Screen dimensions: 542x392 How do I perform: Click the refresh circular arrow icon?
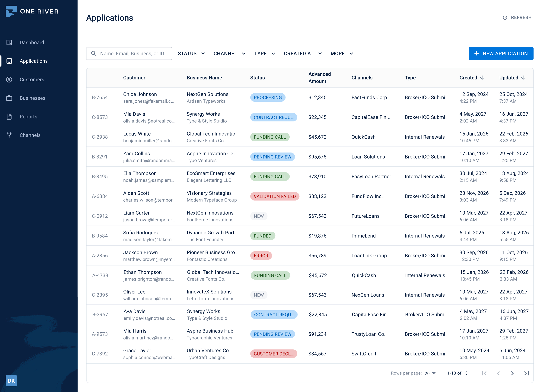point(505,18)
